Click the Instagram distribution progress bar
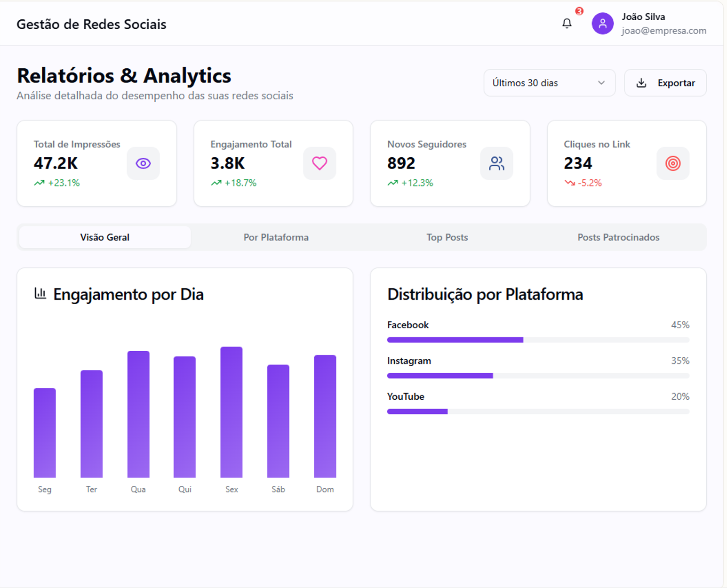The width and height of the screenshot is (727, 588). [x=538, y=376]
